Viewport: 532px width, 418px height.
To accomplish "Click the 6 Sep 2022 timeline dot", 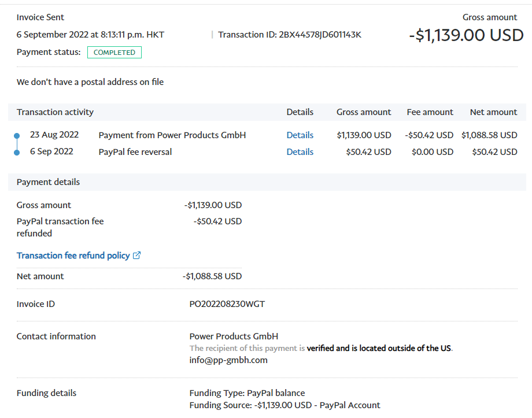I will tap(17, 152).
